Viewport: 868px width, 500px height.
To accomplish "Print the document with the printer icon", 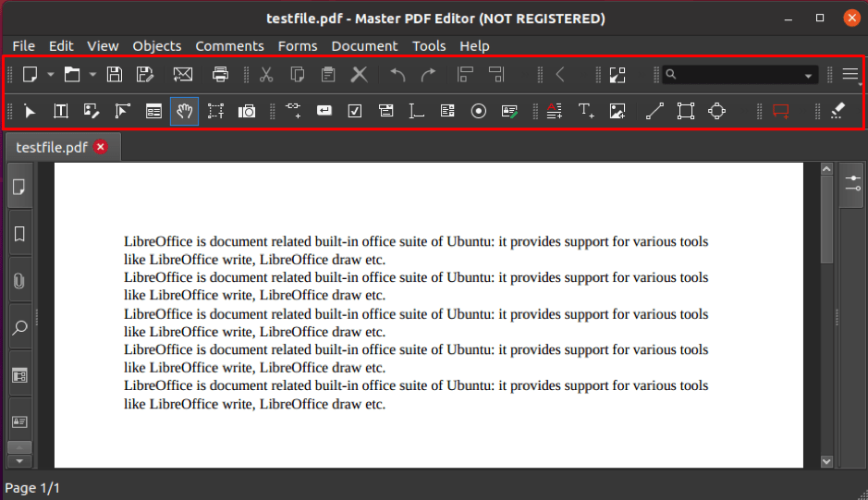I will (220, 74).
